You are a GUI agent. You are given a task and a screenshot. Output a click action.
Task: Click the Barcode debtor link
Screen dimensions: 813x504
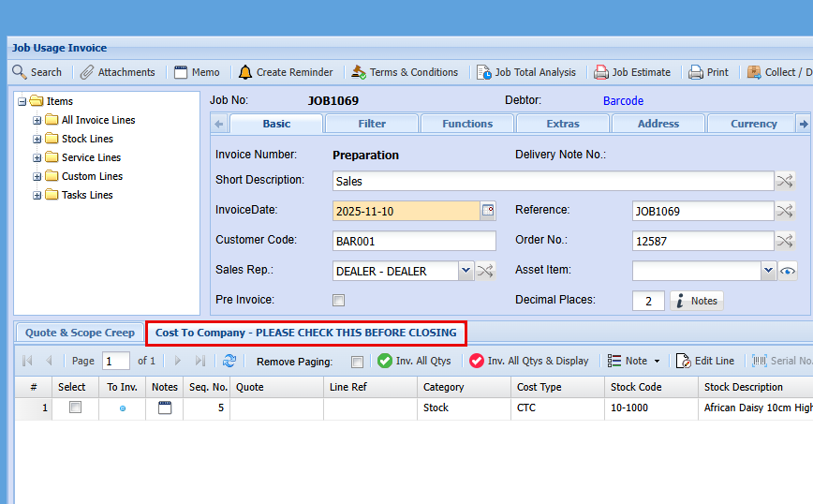pos(623,100)
